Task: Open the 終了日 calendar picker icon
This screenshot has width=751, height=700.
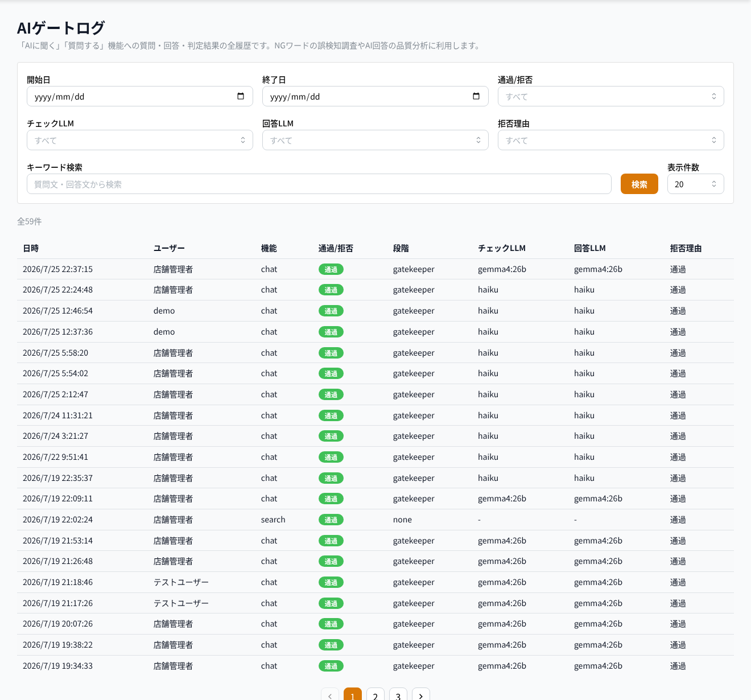Action: tap(476, 96)
